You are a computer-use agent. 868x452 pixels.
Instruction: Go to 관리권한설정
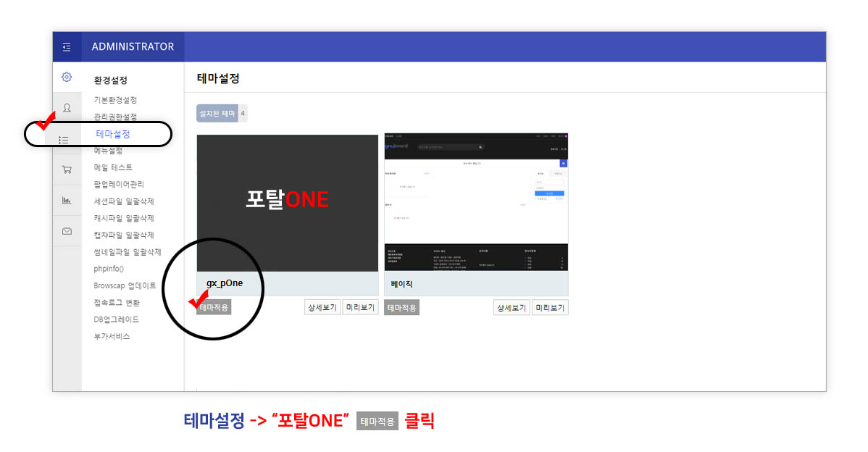coord(117,117)
